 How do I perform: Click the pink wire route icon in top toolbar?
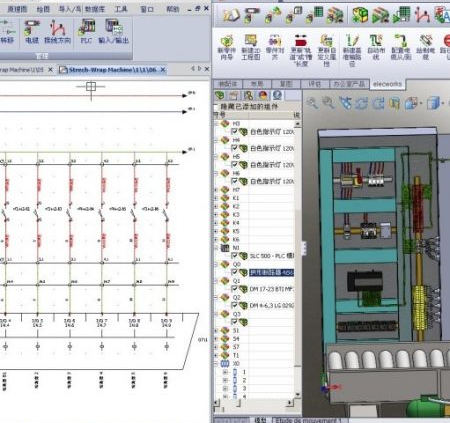(x=422, y=15)
